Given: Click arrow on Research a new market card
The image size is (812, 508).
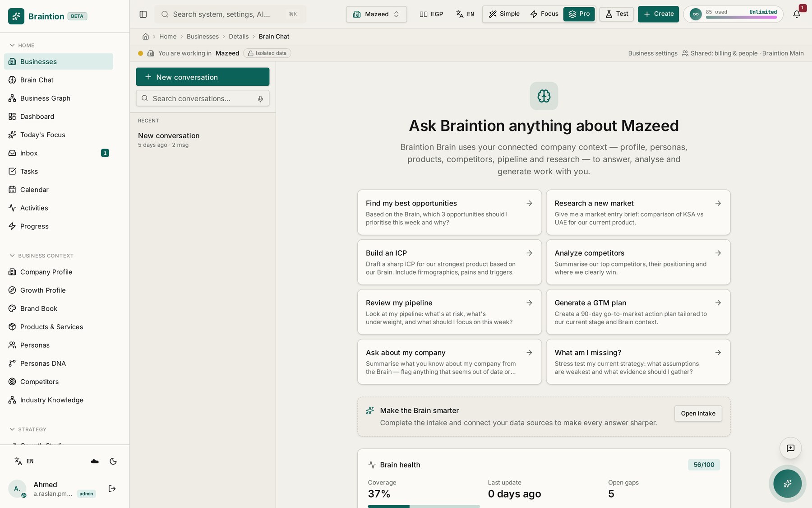Looking at the screenshot, I should 718,203.
